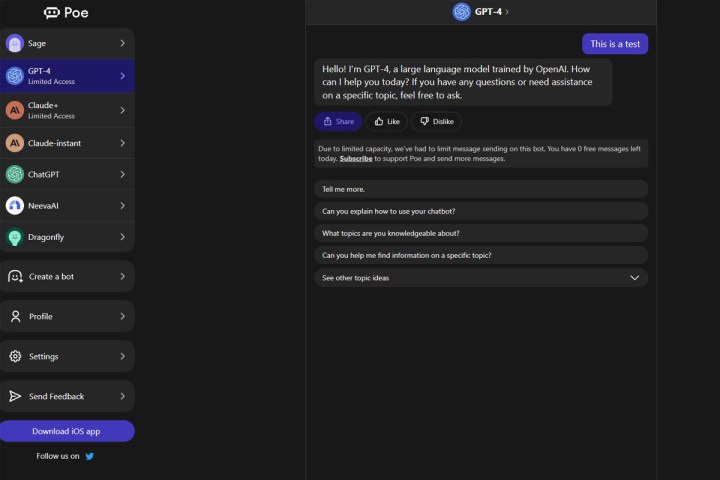Screen dimensions: 720x480
Task: Click the GPT-4 title in chat header
Action: point(488,12)
